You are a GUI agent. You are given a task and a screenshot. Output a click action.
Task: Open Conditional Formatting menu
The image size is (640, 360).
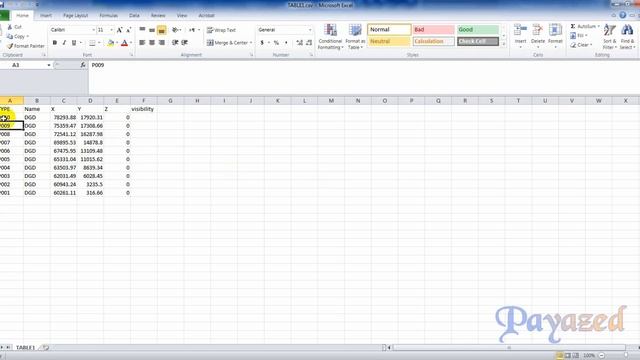(x=330, y=37)
